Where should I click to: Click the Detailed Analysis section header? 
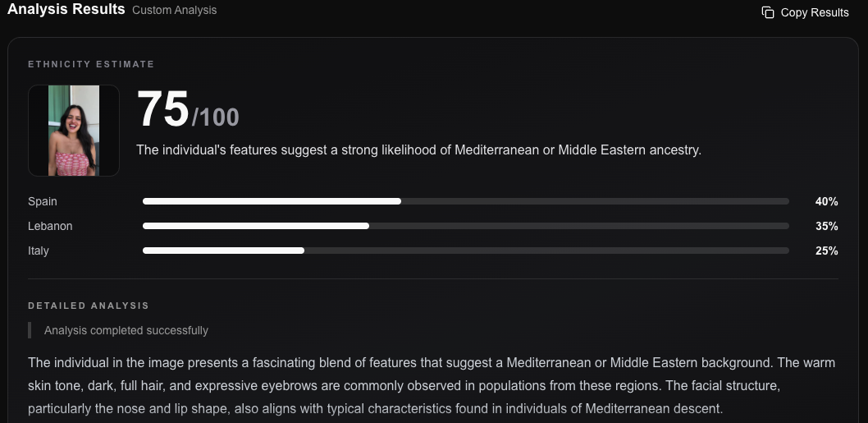[x=89, y=306]
